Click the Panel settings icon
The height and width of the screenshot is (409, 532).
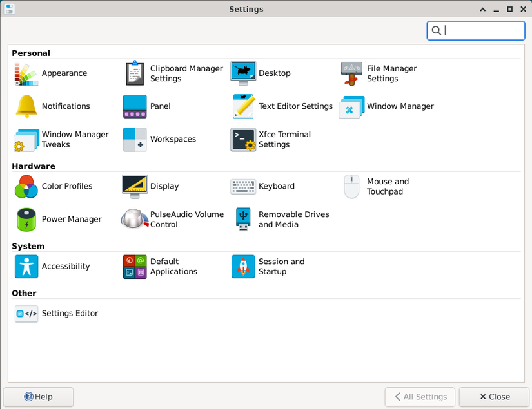[x=135, y=106]
